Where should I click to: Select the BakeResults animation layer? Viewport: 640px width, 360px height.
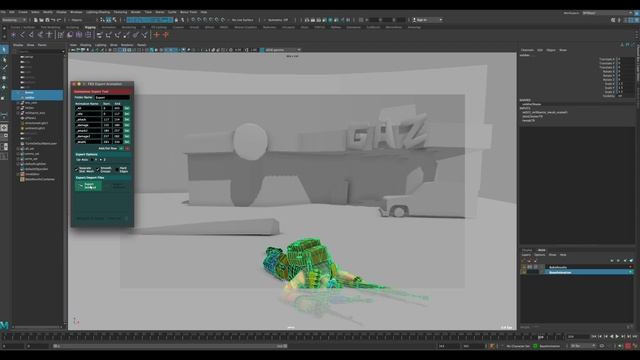[x=589, y=267]
